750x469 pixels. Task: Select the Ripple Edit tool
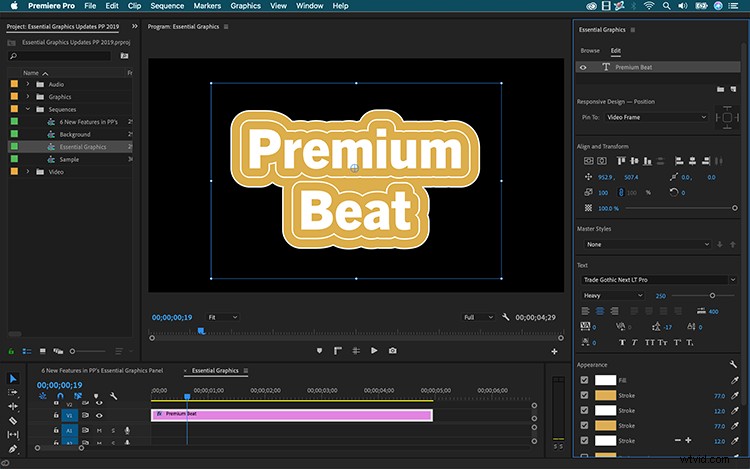pos(13,406)
